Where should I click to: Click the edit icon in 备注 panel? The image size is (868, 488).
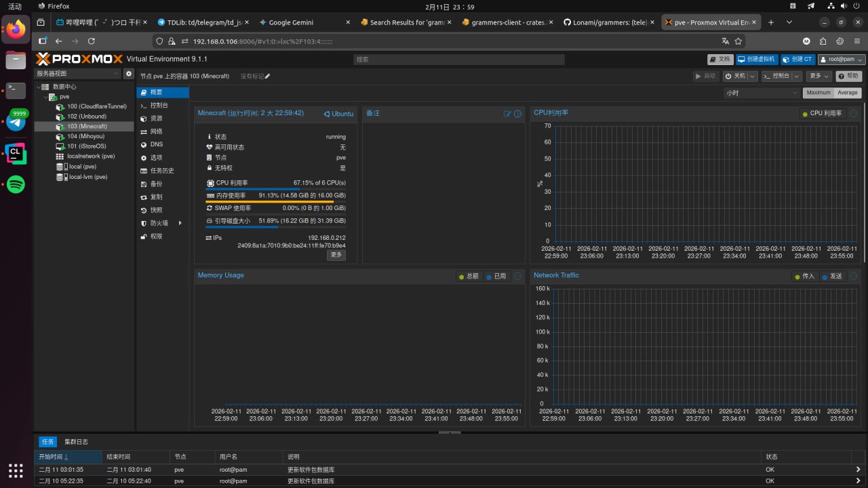click(507, 114)
